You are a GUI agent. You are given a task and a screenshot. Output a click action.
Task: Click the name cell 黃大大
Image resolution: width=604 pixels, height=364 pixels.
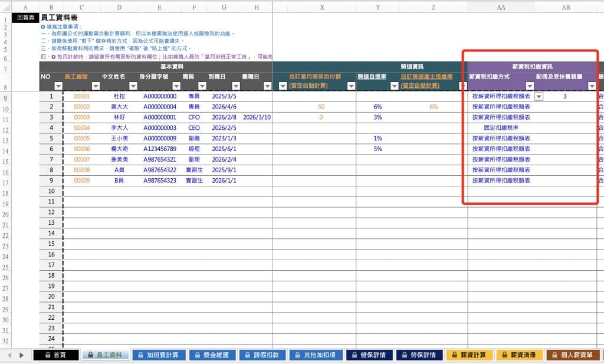(119, 107)
